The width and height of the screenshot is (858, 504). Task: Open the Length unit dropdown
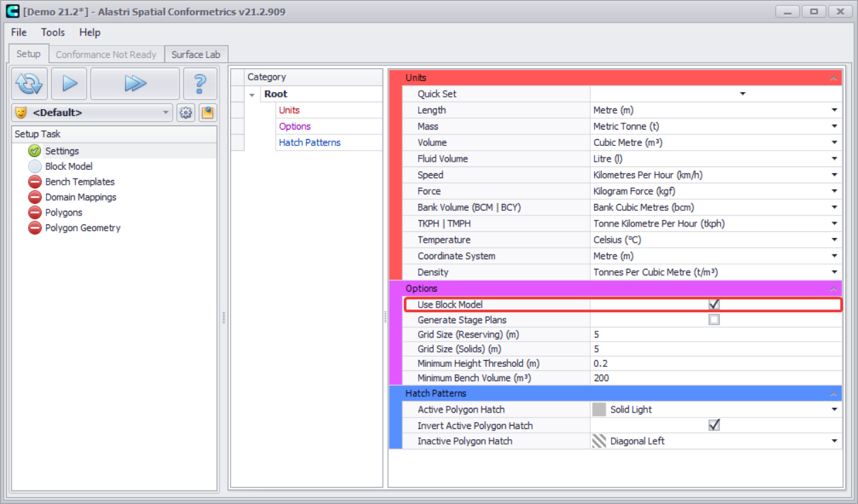click(x=834, y=110)
